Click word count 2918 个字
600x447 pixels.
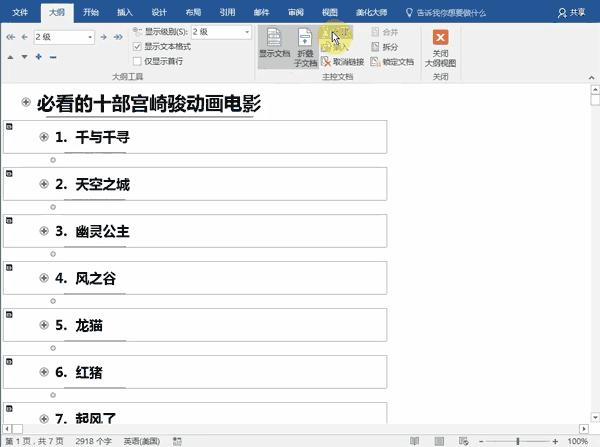[x=93, y=441]
